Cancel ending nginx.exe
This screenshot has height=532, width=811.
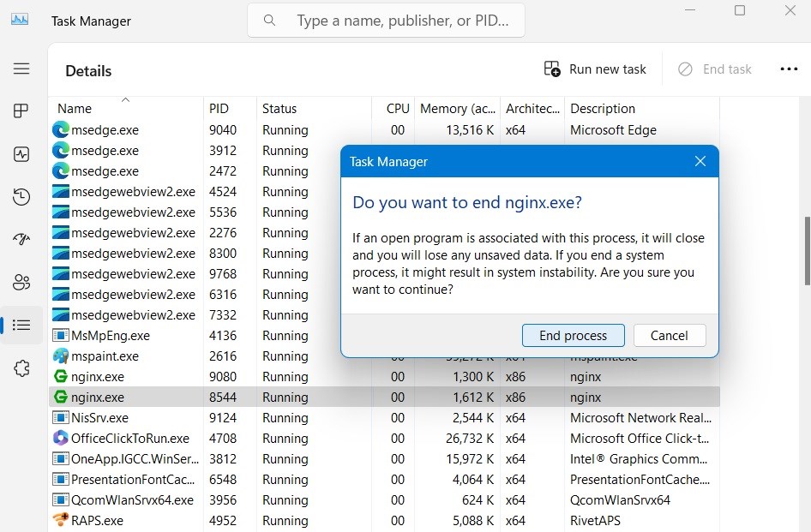pyautogui.click(x=669, y=335)
